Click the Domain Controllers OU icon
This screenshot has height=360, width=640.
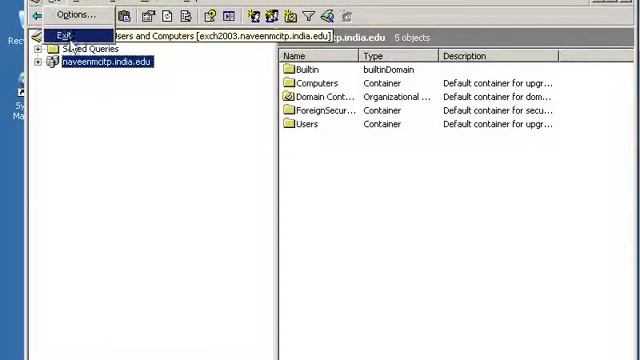coord(289,96)
